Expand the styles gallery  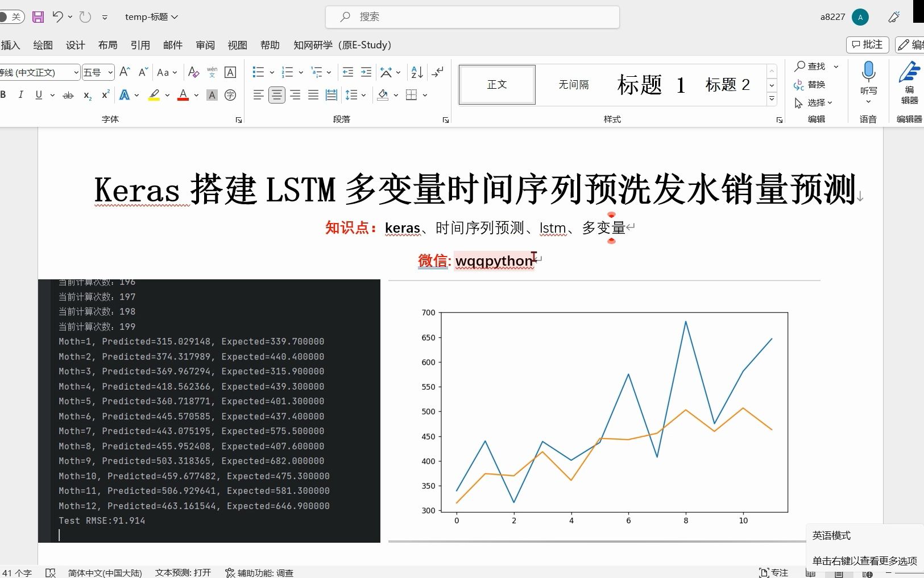click(x=772, y=99)
